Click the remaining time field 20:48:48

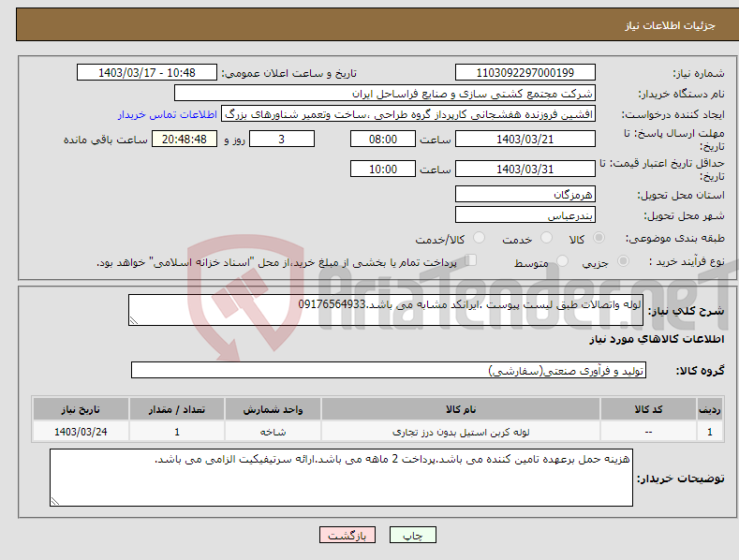pyautogui.click(x=185, y=139)
